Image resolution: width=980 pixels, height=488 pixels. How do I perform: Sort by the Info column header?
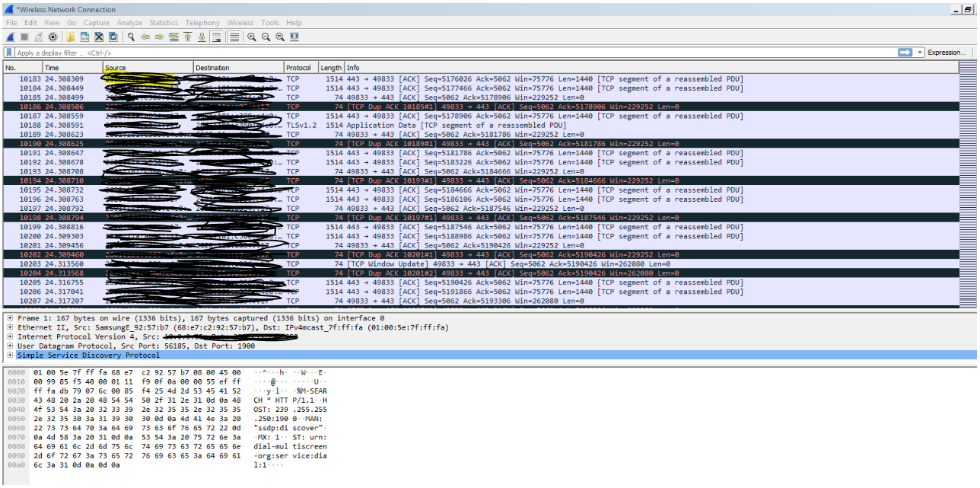click(651, 68)
